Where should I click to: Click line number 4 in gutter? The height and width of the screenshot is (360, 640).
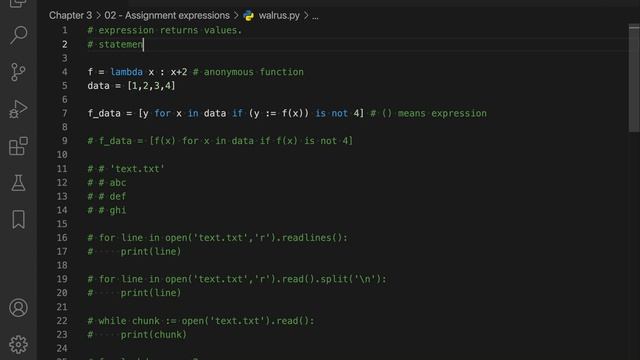[x=64, y=72]
